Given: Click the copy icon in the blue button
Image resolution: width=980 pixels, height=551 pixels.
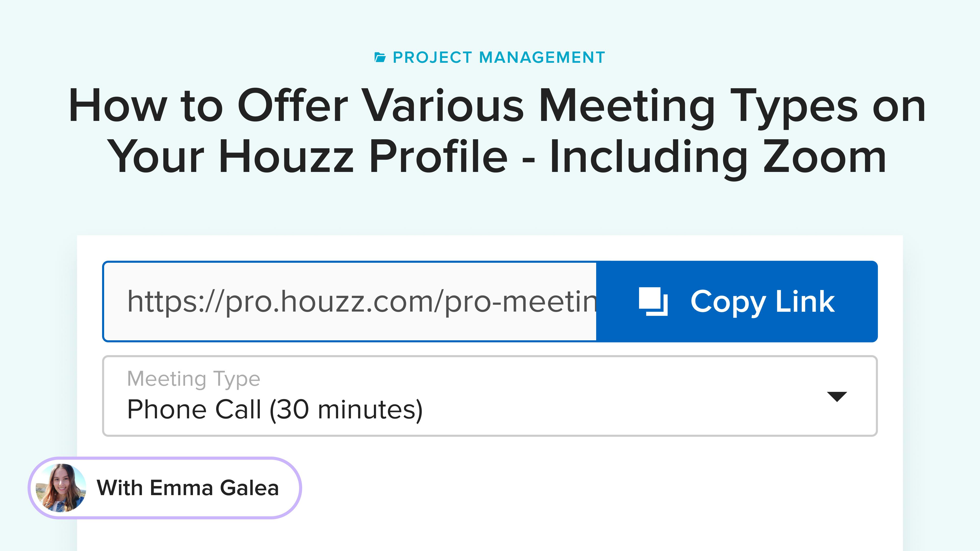Looking at the screenshot, I should pyautogui.click(x=653, y=301).
